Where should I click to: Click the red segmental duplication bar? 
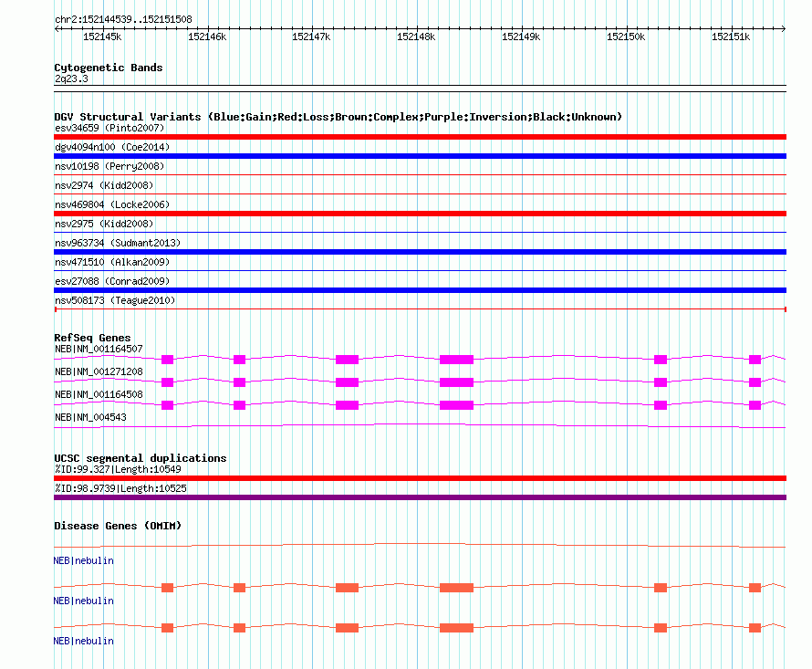coord(420,478)
